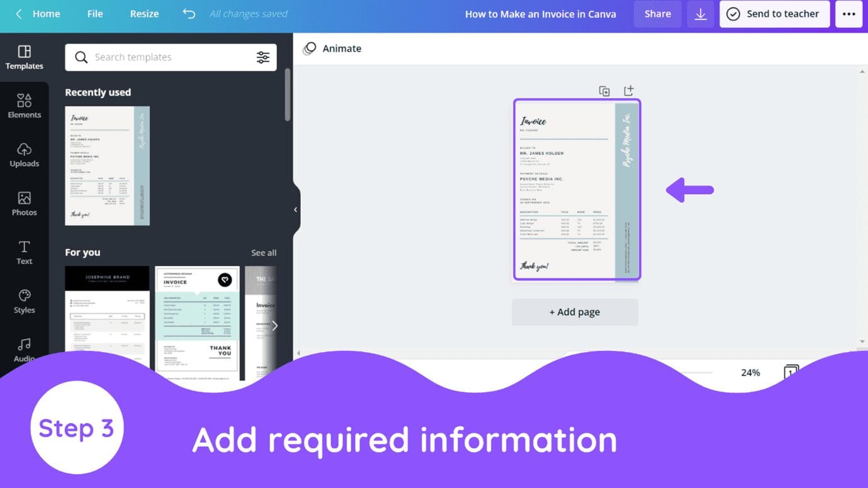Viewport: 868px width, 488px height.
Task: Download the design with the arrow icon
Action: (701, 14)
